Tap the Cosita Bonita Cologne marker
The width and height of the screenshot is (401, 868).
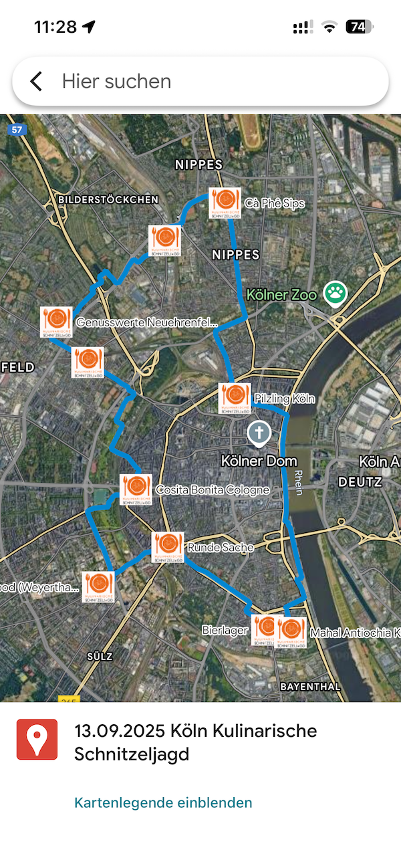click(x=135, y=490)
